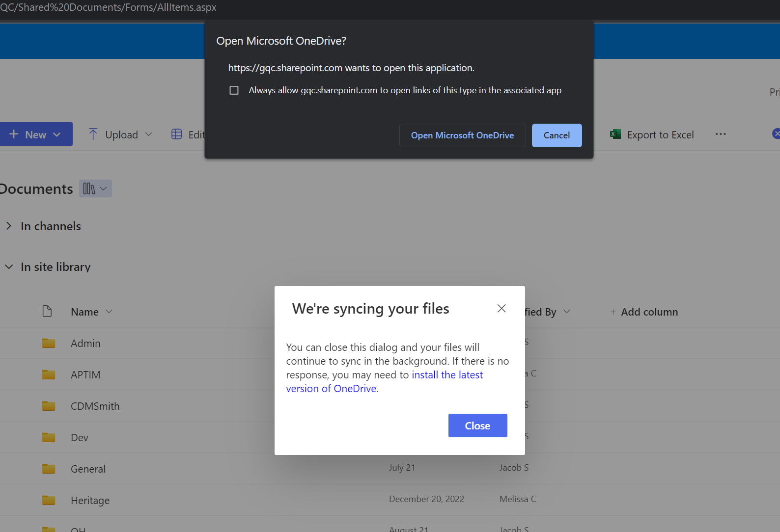Open the General folder name
Viewport: 780px width, 532px height.
click(88, 469)
